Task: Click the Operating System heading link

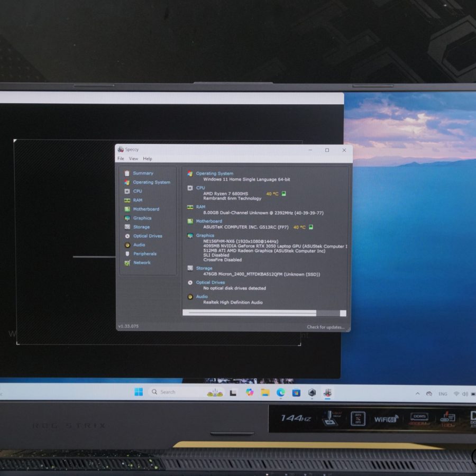Action: 214,173
